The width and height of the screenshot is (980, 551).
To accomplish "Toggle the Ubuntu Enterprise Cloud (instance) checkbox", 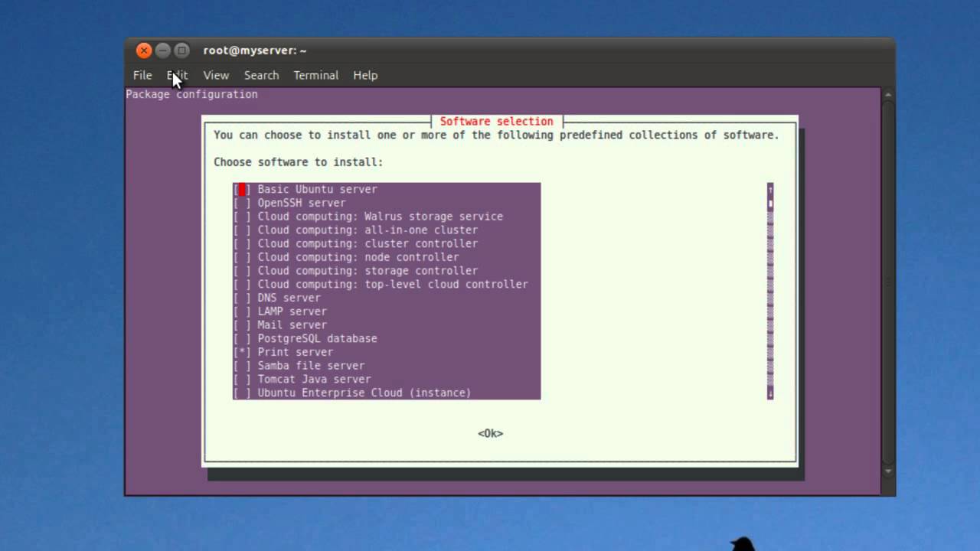I will [x=242, y=393].
